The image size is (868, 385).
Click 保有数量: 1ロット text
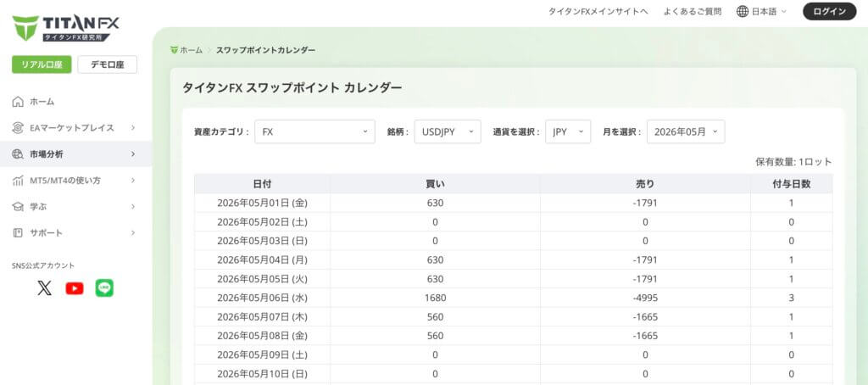pos(793,162)
